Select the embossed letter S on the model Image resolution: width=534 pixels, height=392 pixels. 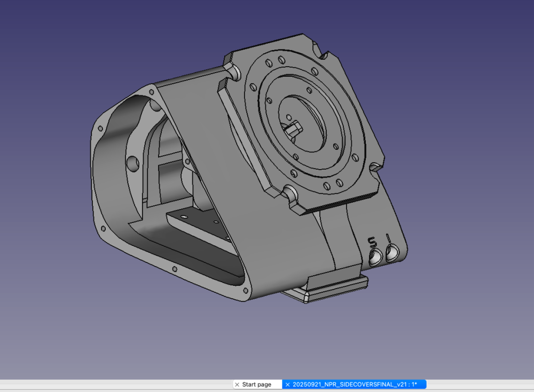pos(373,242)
